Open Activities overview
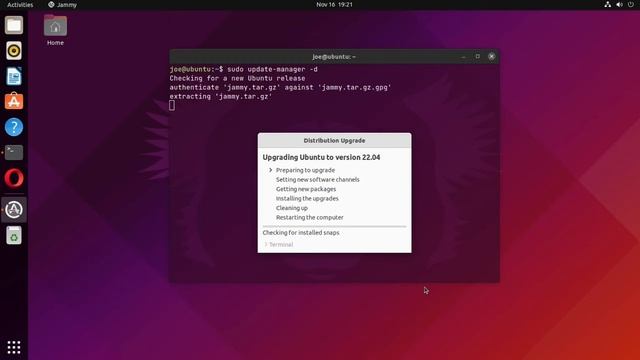The width and height of the screenshot is (640, 360). 20,4
